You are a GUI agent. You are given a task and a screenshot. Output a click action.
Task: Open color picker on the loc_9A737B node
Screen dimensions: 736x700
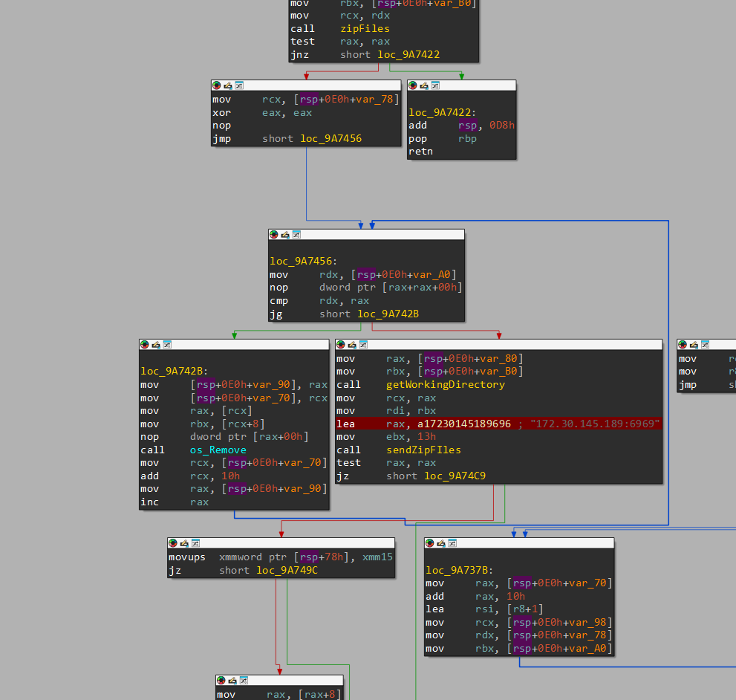[429, 543]
